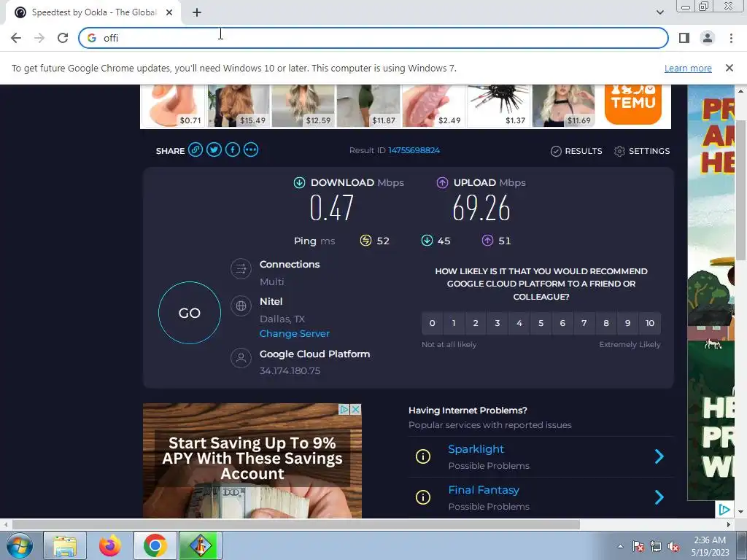Expand the Final Fantasy issues chevron
The height and width of the screenshot is (560, 747).
659,497
